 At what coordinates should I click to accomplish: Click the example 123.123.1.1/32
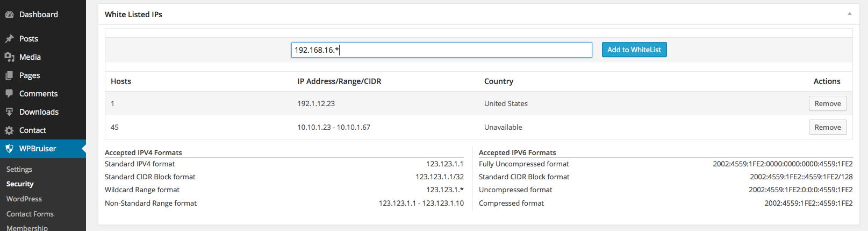coord(440,177)
